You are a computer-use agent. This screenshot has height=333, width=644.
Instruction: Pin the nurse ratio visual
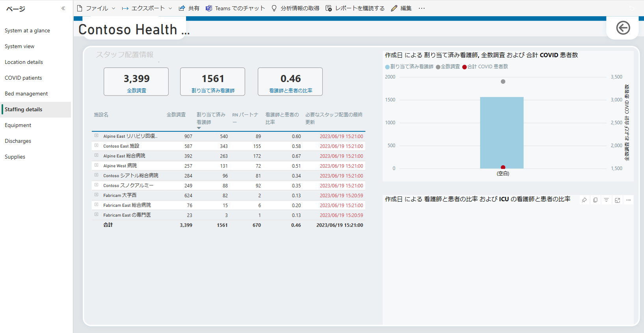pyautogui.click(x=584, y=200)
